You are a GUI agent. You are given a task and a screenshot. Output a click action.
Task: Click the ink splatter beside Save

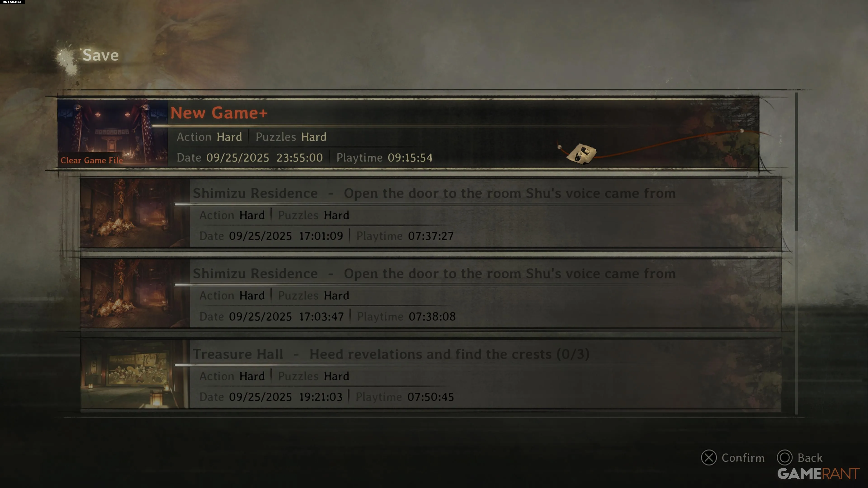(x=67, y=59)
